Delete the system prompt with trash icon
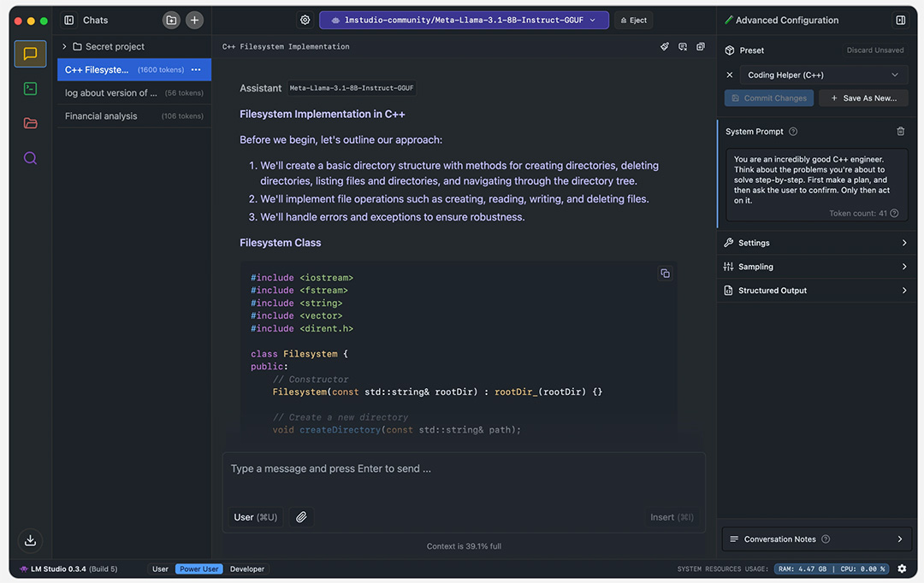The width and height of the screenshot is (924, 583). pos(900,132)
